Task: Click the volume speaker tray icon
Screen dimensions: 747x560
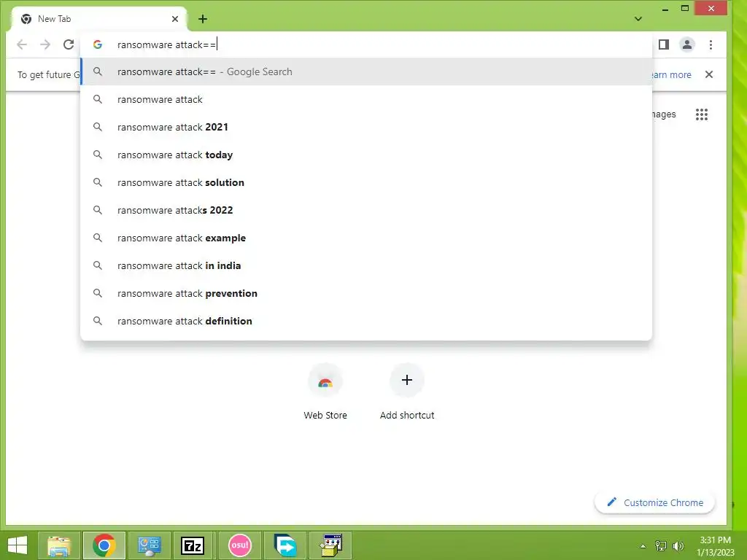Action: pos(678,546)
